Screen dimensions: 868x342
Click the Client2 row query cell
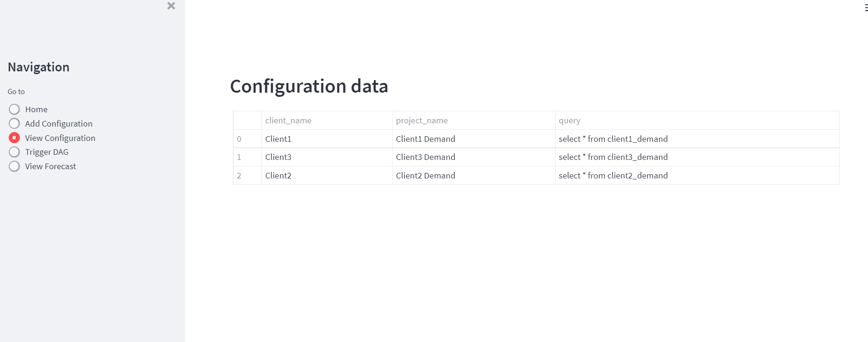coord(613,175)
